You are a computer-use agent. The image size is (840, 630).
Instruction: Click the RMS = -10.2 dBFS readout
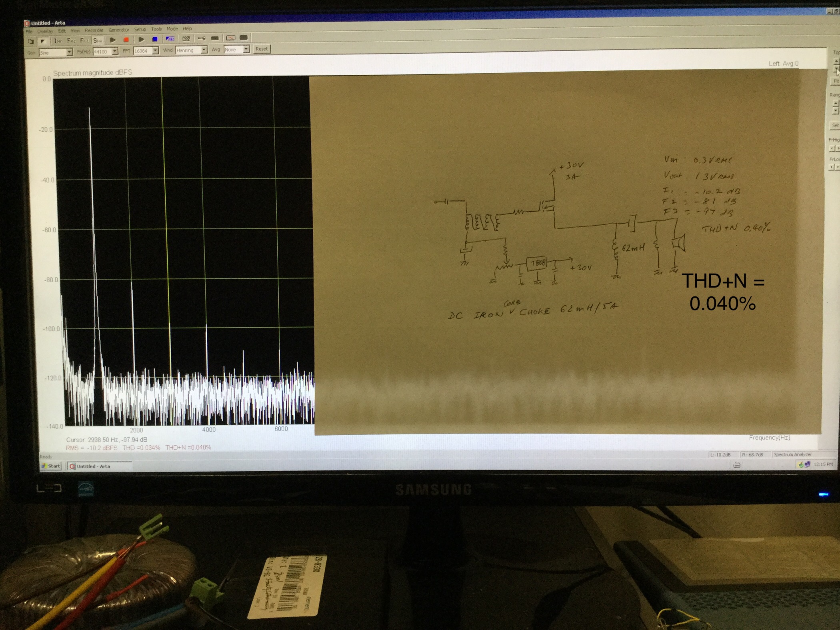pos(92,448)
